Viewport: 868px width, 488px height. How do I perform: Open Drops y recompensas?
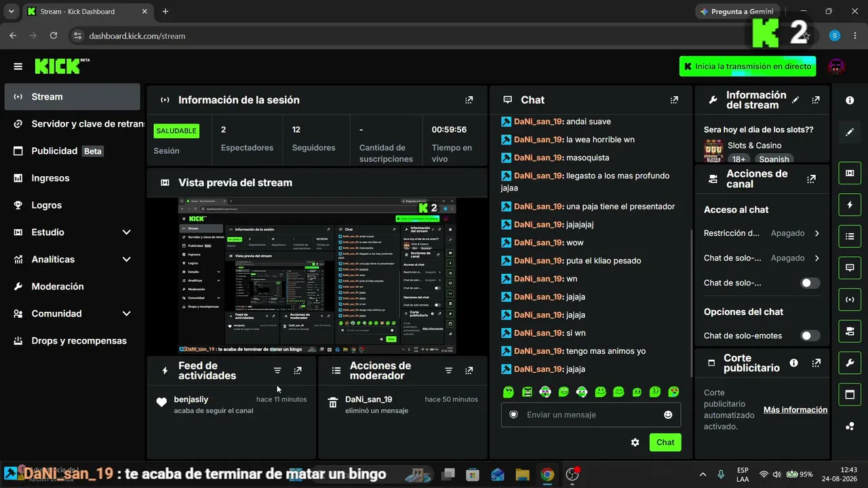[x=73, y=341]
